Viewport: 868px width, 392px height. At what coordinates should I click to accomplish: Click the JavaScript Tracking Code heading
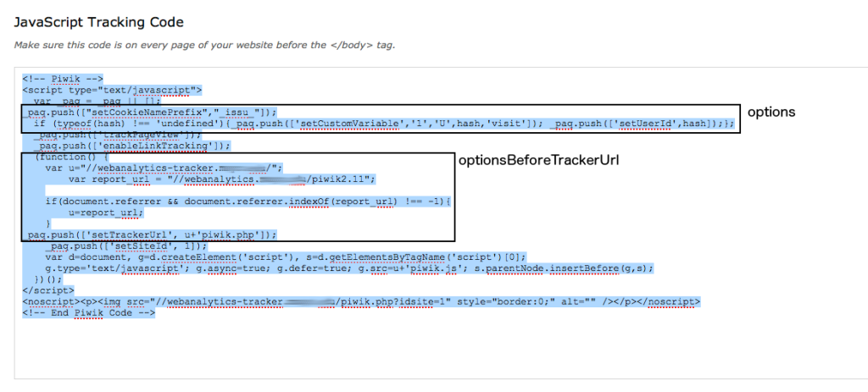tap(98, 23)
